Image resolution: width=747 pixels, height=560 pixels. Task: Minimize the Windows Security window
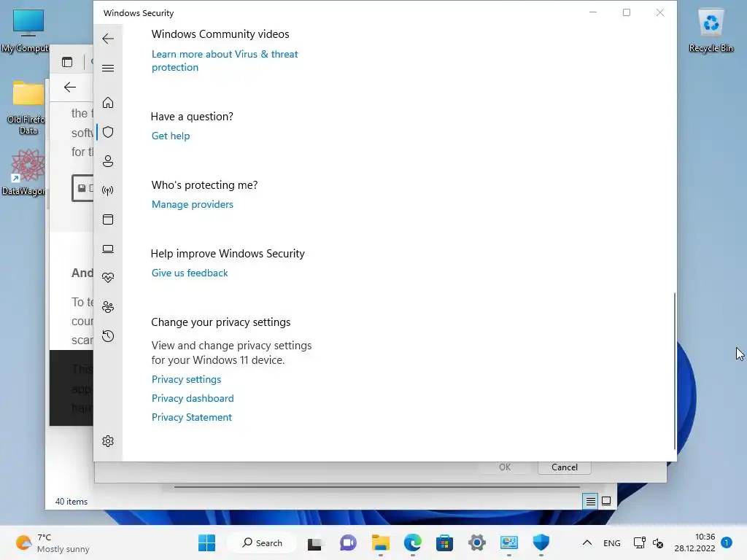coord(593,12)
